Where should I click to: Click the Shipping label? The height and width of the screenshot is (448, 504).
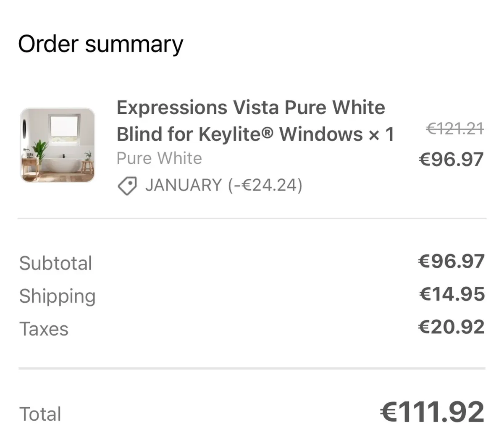click(x=58, y=296)
